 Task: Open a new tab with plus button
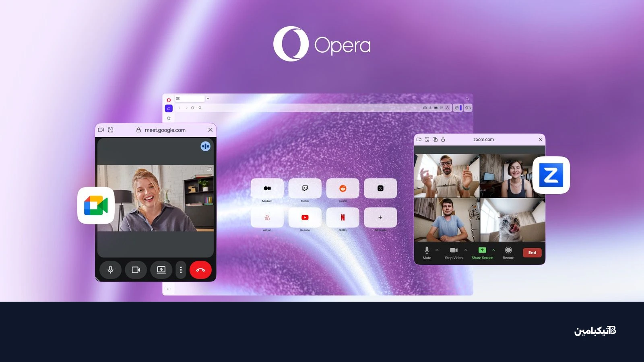coord(208,99)
